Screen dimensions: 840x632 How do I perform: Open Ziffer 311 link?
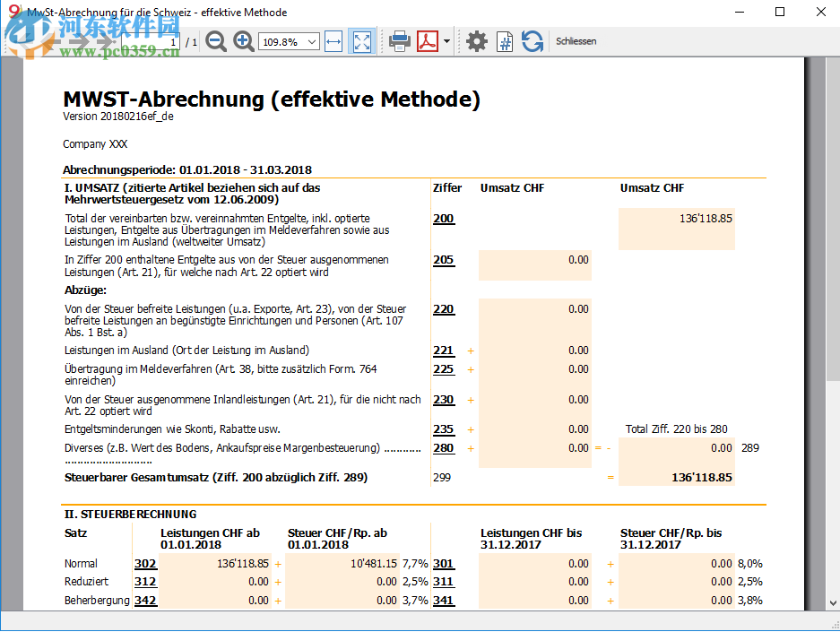(444, 582)
